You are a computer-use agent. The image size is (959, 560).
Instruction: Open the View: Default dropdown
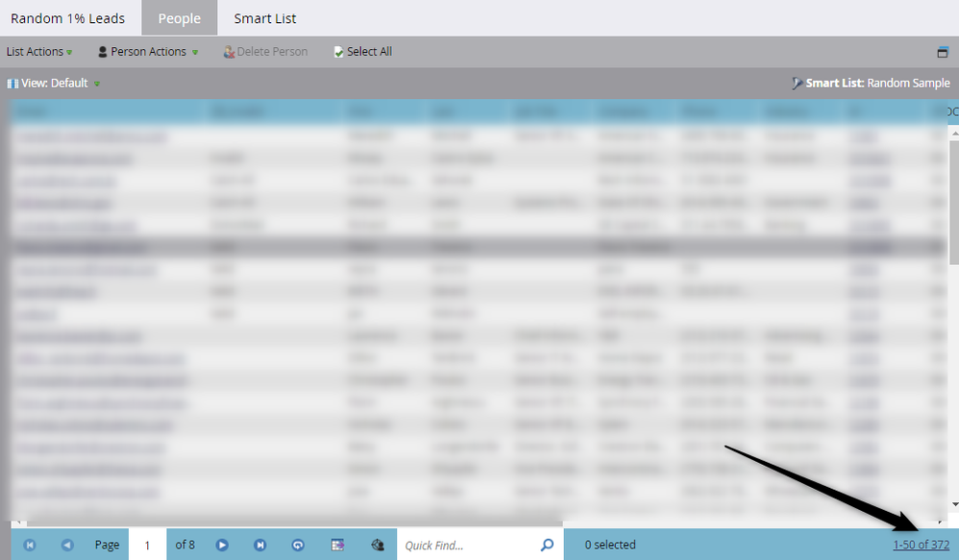pos(54,84)
